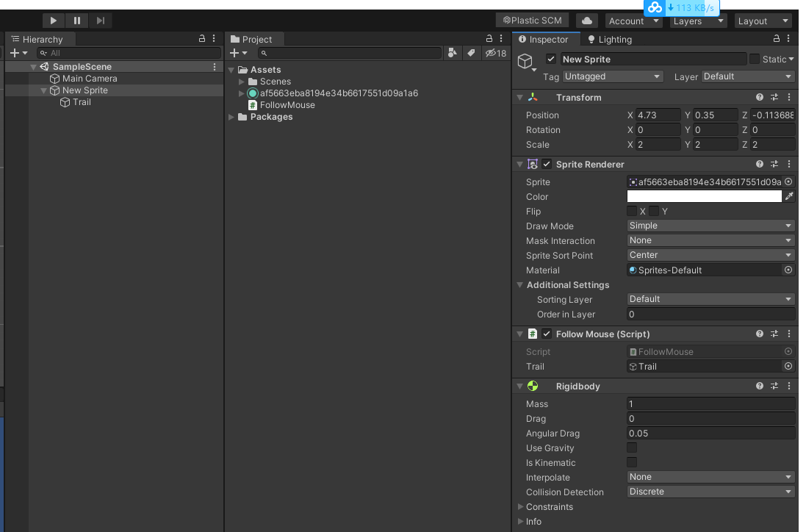Open the Account menu
806x532 pixels.
point(633,21)
